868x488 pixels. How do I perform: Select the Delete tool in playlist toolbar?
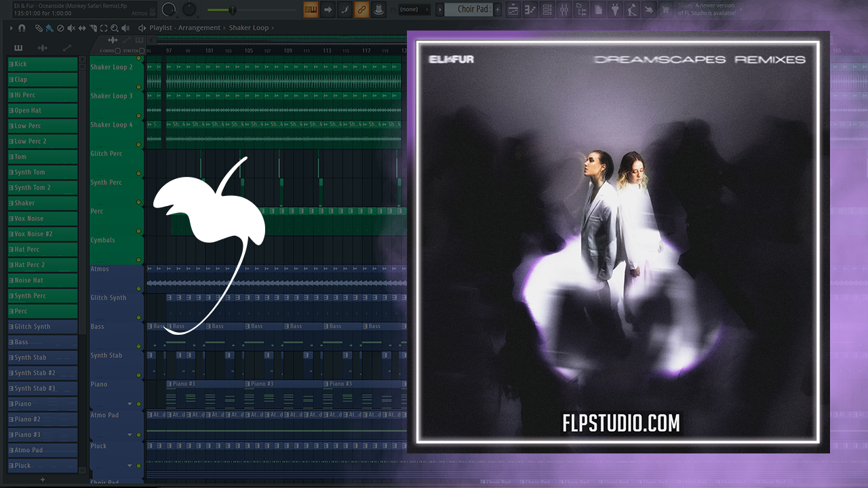(60, 28)
